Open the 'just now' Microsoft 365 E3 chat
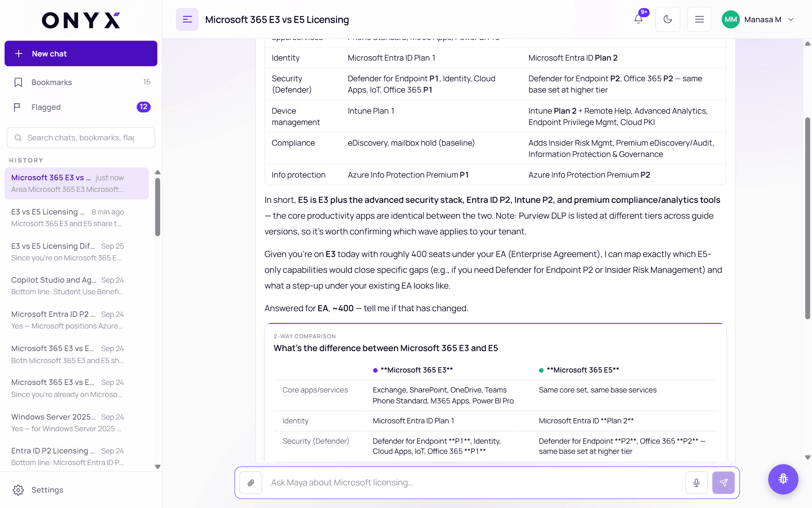 (x=77, y=183)
